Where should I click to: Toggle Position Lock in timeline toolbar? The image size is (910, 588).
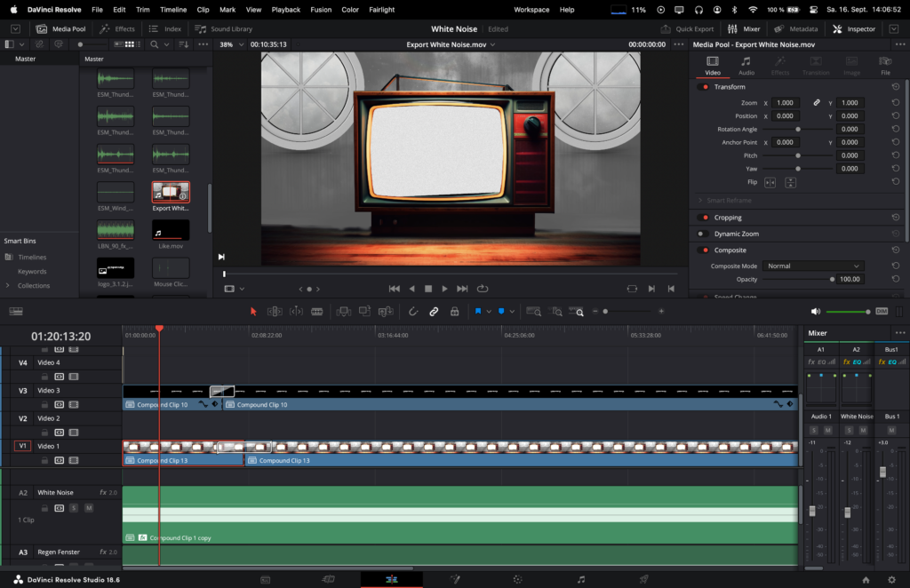455,312
